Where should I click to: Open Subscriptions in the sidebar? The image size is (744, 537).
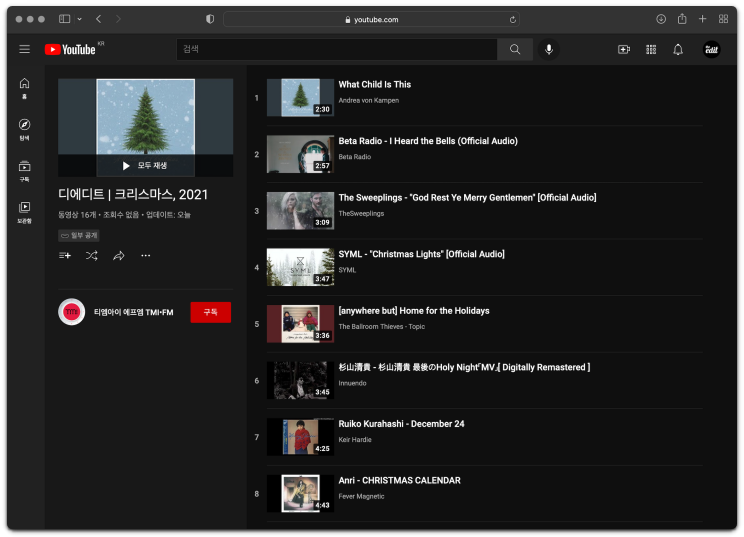[24, 171]
